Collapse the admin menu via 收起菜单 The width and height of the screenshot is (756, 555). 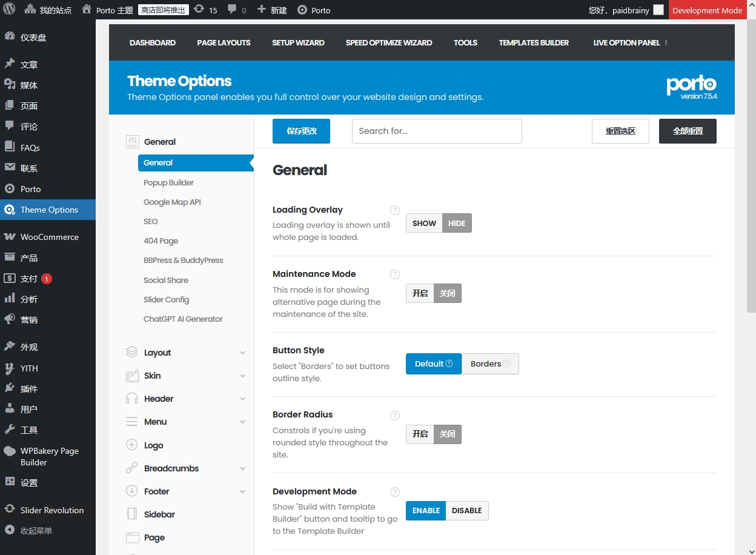point(36,531)
